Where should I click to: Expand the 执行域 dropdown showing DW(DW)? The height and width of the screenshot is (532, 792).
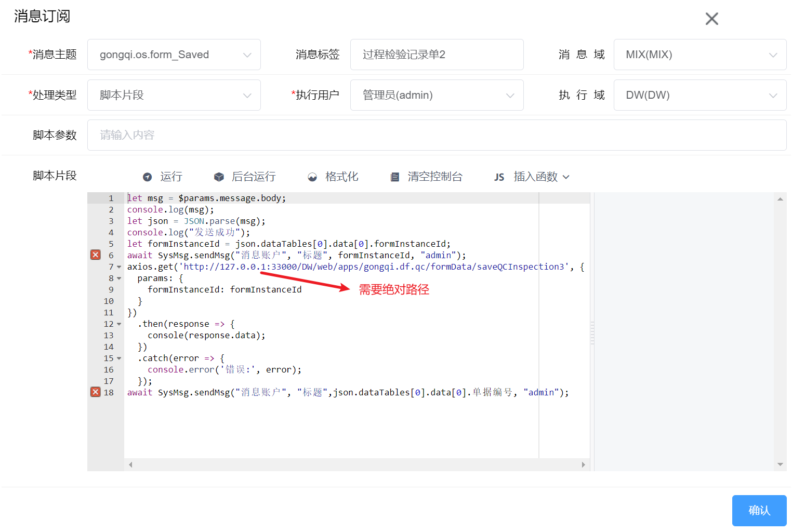[699, 95]
